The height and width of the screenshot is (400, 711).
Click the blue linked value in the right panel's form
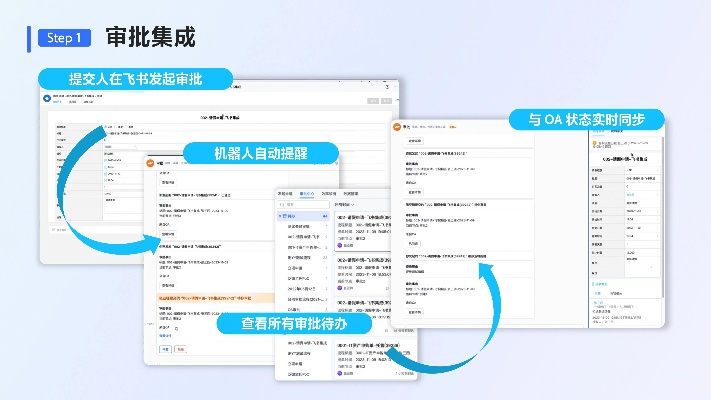click(x=631, y=195)
